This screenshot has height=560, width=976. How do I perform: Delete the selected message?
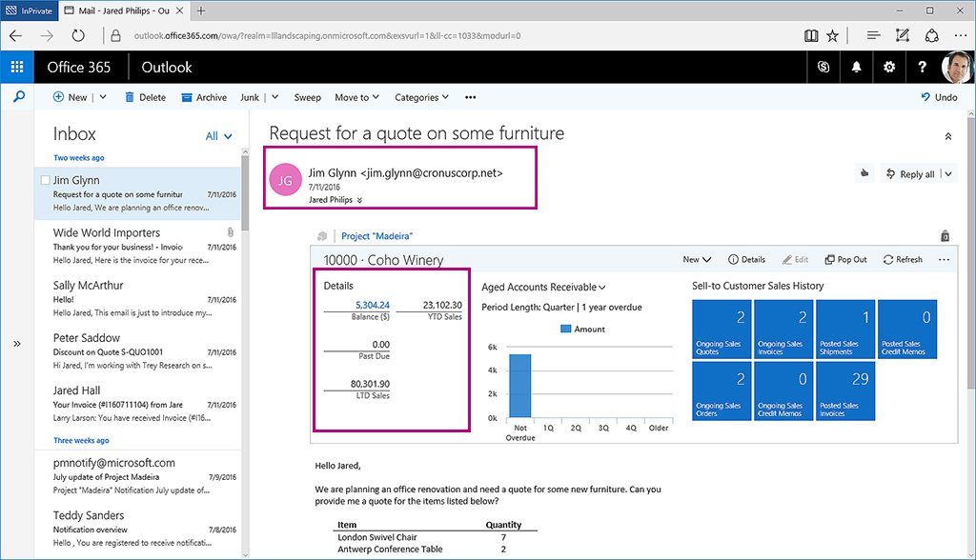[x=145, y=97]
